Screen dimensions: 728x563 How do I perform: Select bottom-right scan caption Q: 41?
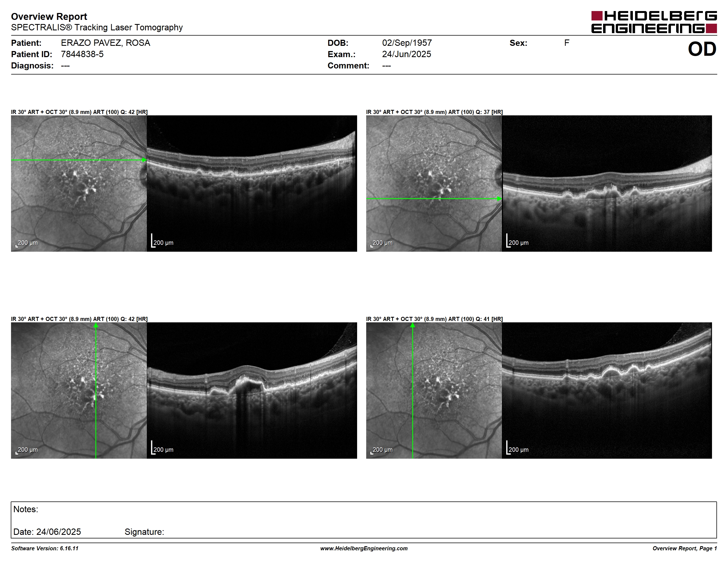434,319
